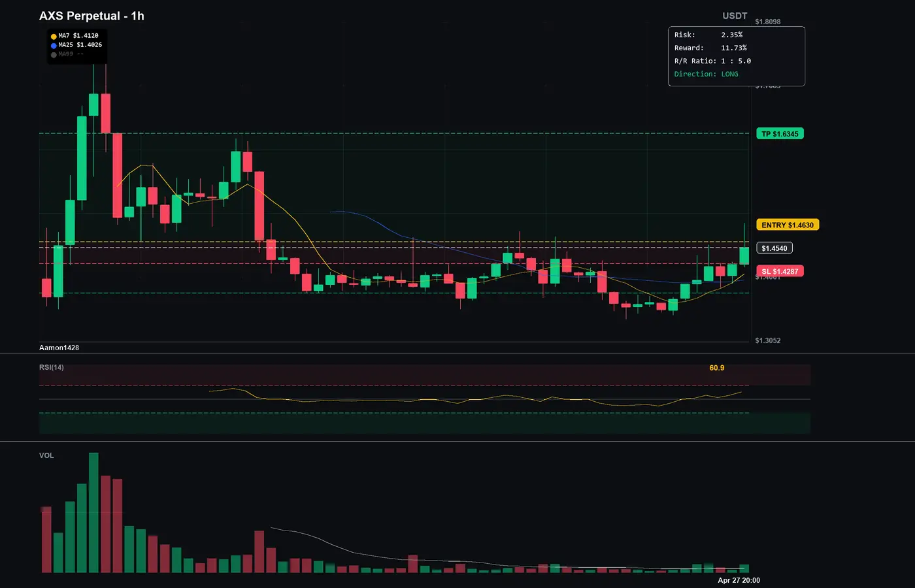Click the USDT currency label
Image resolution: width=915 pixels, height=588 pixels.
point(735,16)
